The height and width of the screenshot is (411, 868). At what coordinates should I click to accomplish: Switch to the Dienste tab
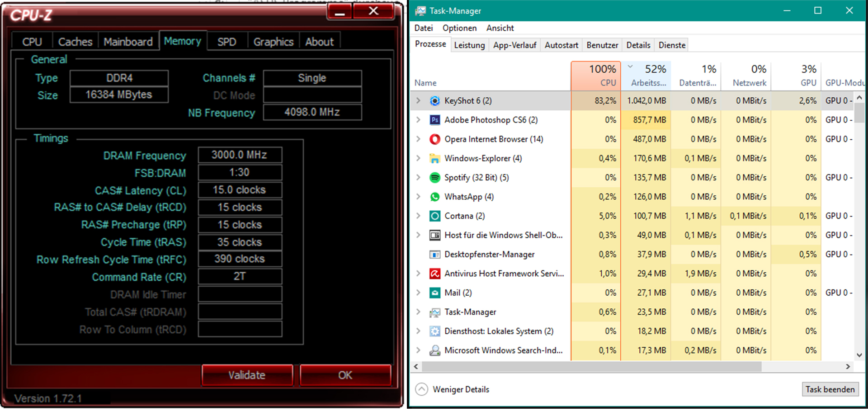pos(672,45)
